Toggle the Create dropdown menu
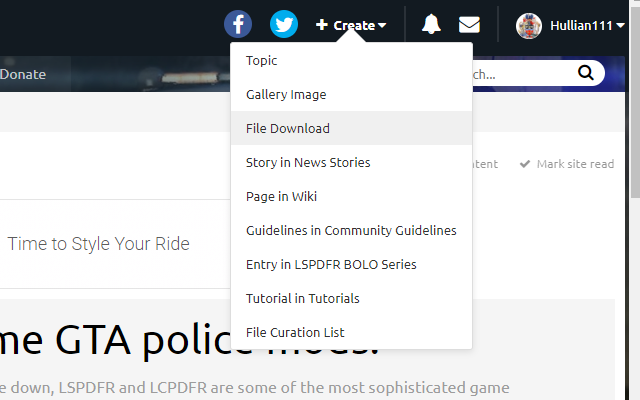Screen dimensions: 640x400 click(351, 25)
